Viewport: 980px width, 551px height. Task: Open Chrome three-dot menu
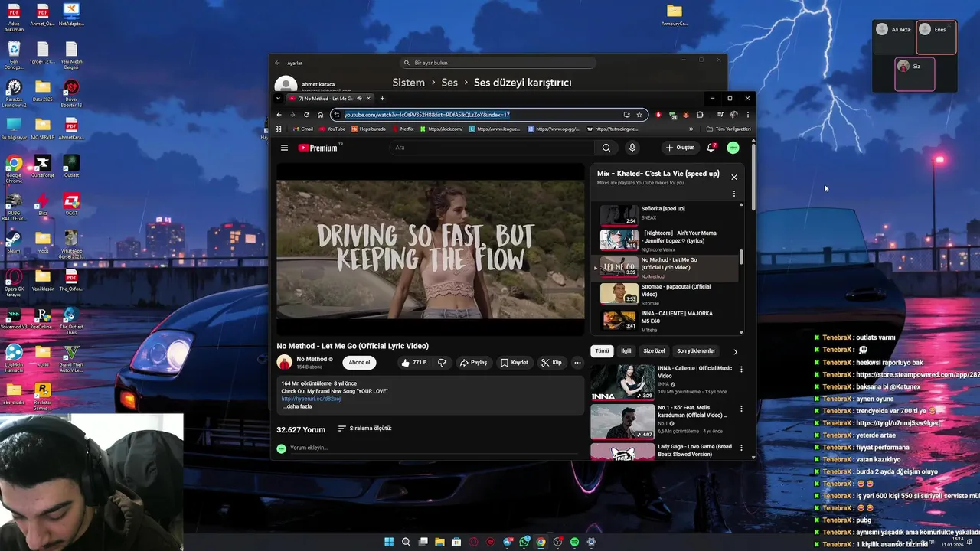[x=747, y=115]
